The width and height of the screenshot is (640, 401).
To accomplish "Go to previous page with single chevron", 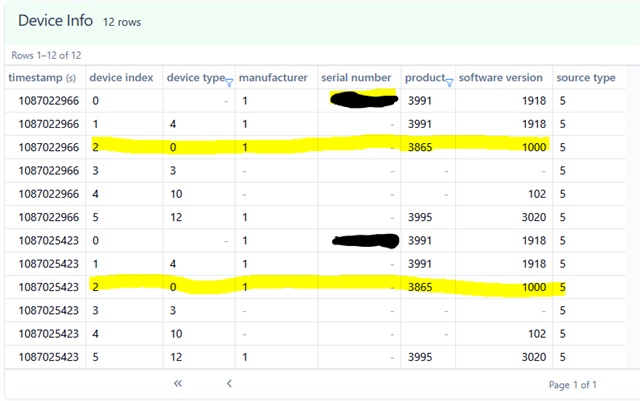I will (x=229, y=383).
